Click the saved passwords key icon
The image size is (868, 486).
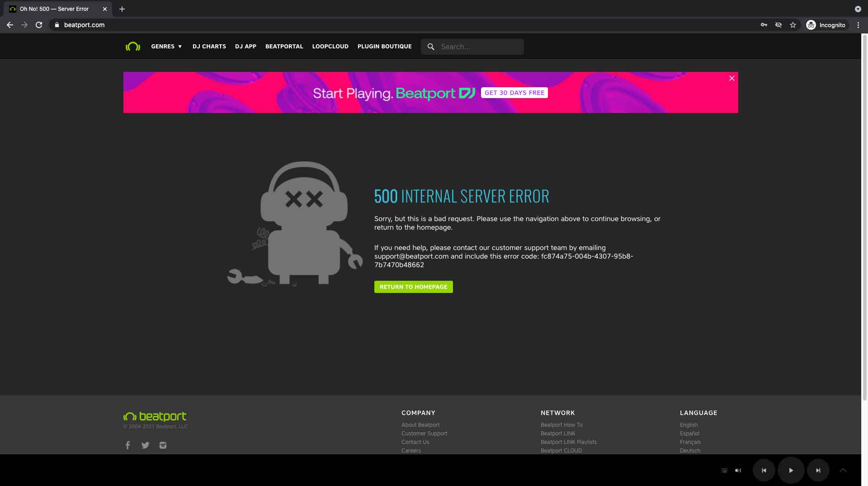[764, 25]
